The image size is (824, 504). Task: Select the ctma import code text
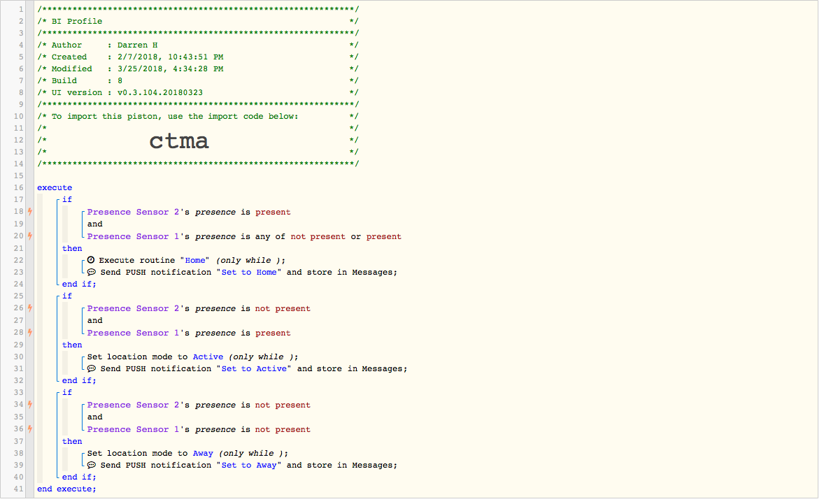179,141
